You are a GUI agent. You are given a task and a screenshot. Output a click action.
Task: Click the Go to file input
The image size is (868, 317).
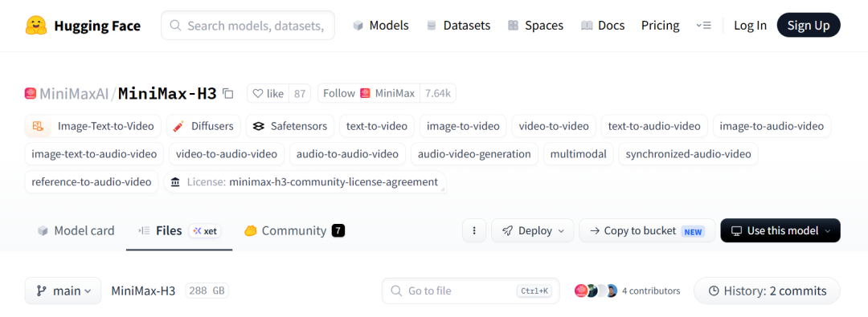point(470,291)
